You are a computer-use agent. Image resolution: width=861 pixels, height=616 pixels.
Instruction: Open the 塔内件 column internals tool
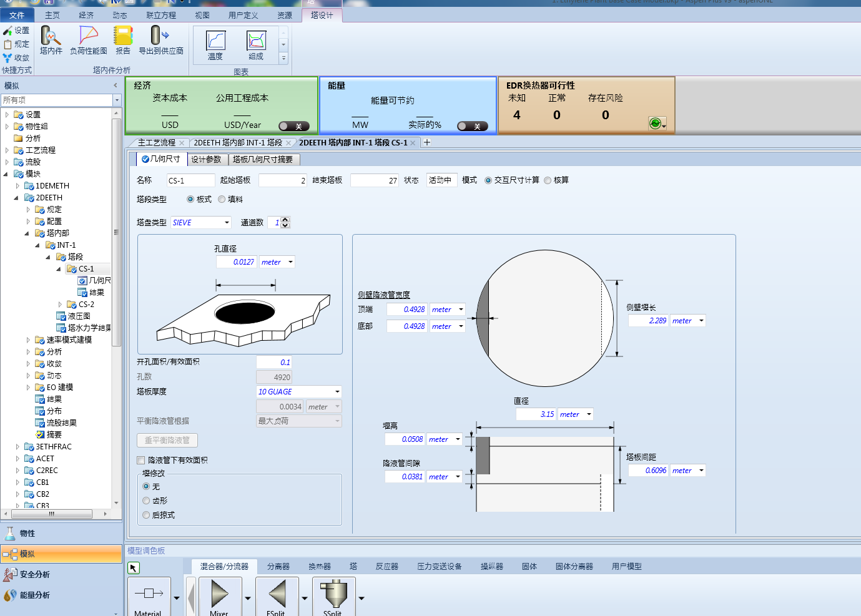coord(51,40)
